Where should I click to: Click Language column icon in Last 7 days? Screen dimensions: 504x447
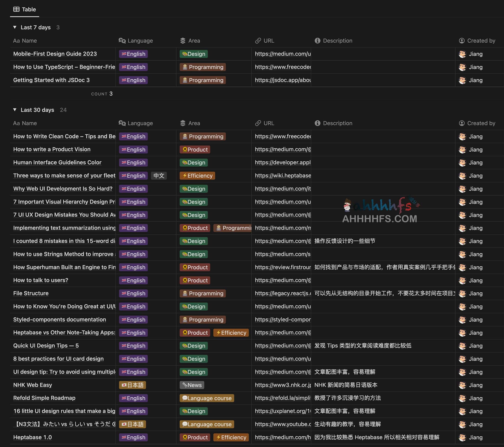pos(122,41)
